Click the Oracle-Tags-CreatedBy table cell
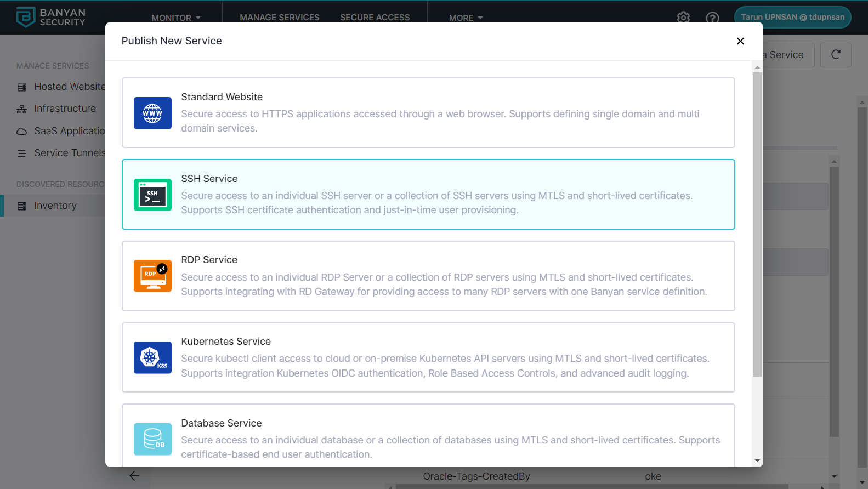The height and width of the screenshot is (489, 868). click(476, 476)
